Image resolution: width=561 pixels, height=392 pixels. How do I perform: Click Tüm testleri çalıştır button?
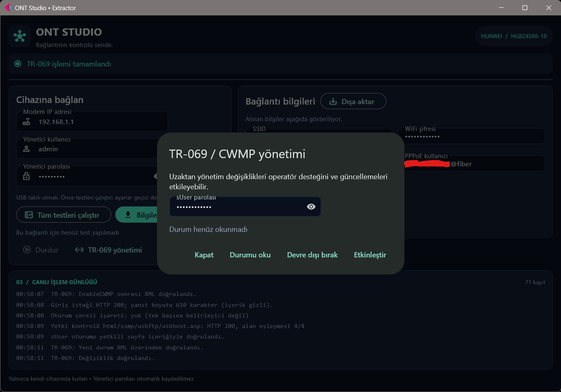(x=64, y=215)
